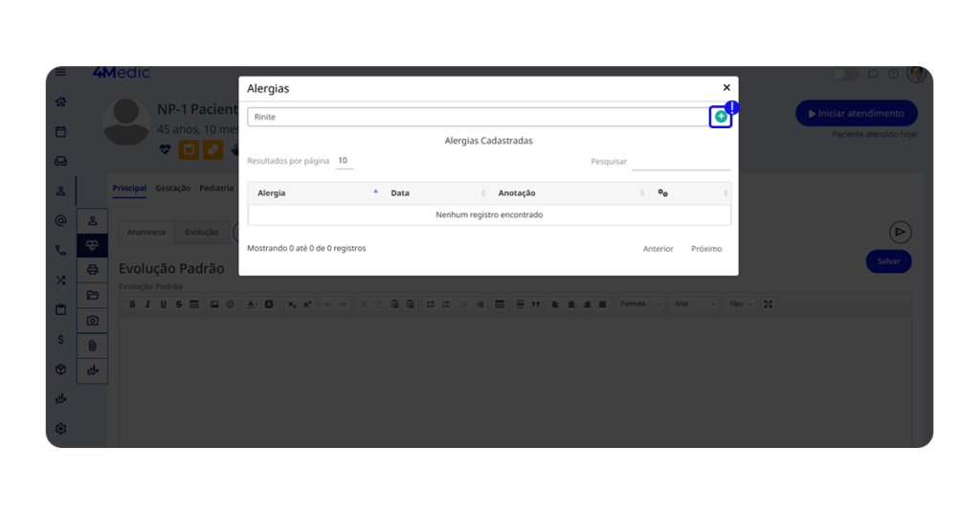
Task: Click the phone icon in left sidebar
Action: (61, 251)
